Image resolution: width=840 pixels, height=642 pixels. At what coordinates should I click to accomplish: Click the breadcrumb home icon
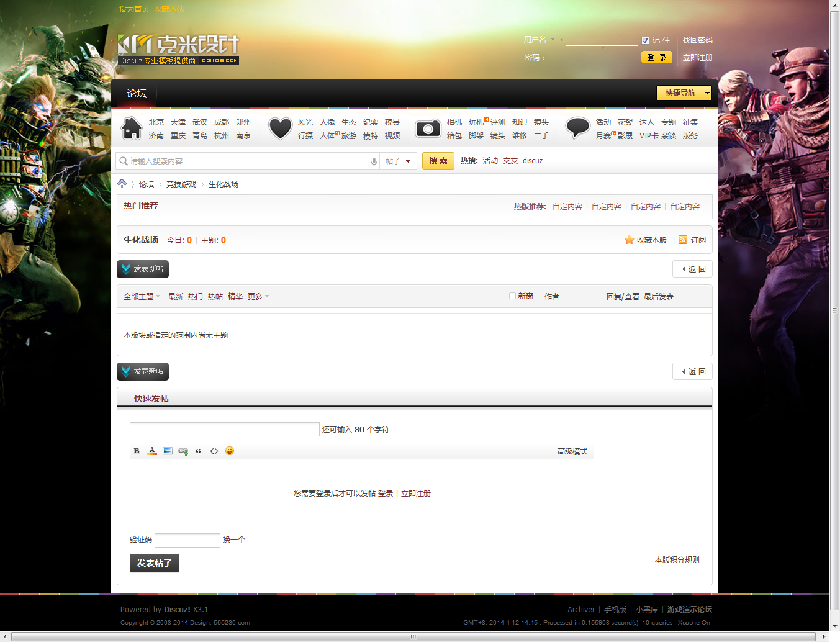click(122, 184)
